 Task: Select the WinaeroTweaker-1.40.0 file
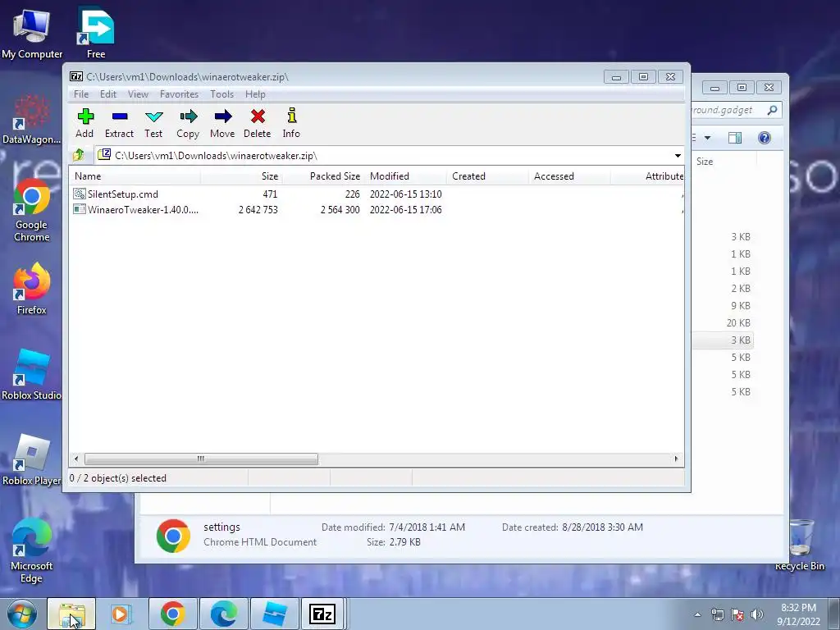[136, 209]
